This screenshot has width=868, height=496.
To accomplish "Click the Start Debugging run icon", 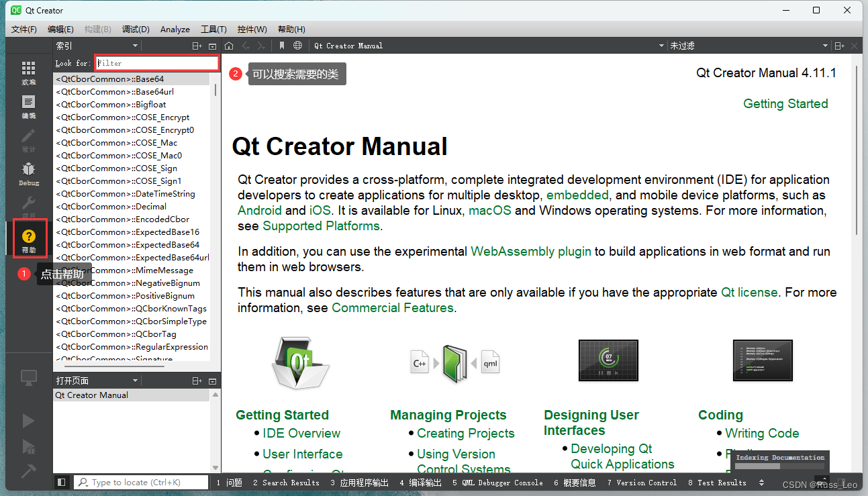I will point(28,446).
